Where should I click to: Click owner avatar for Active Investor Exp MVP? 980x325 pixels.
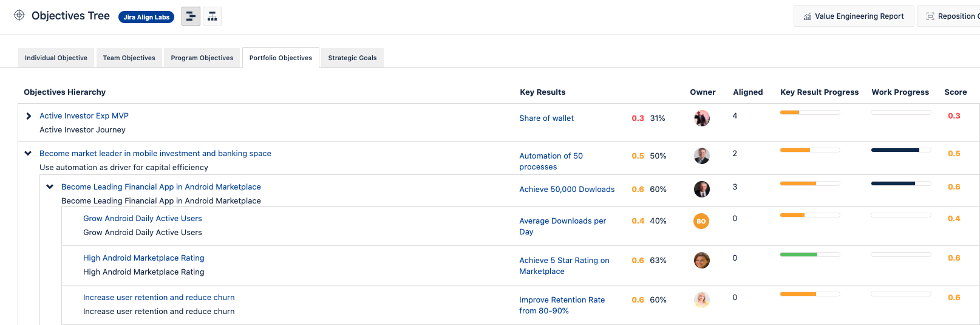pyautogui.click(x=702, y=118)
